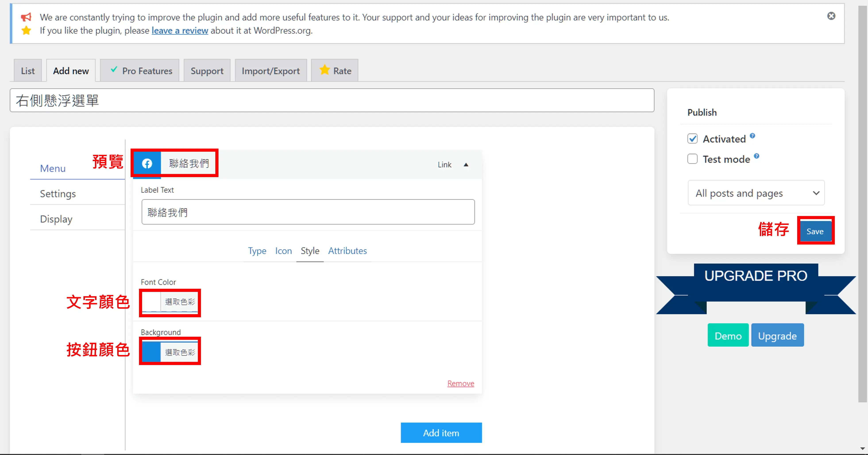Click the Add item button
This screenshot has width=868, height=455.
click(441, 433)
